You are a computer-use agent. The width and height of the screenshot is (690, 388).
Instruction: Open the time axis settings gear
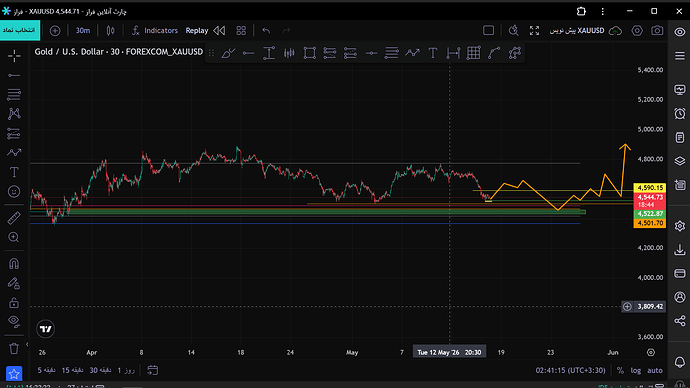(x=651, y=352)
